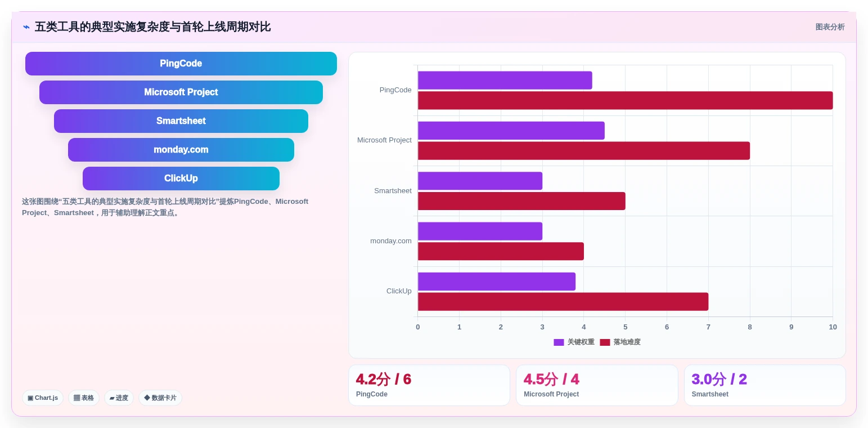Image resolution: width=868 pixels, height=428 pixels.
Task: Click the Smartsheet y-axis label
Action: [393, 191]
